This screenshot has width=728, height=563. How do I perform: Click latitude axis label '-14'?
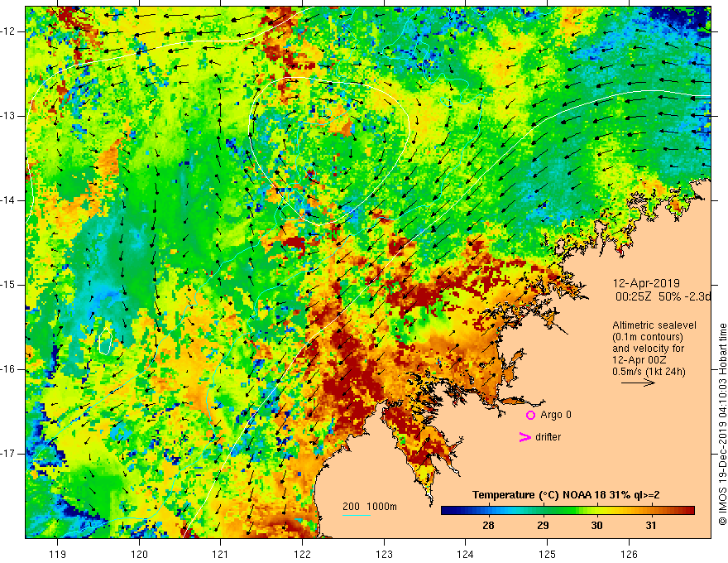tap(9, 200)
